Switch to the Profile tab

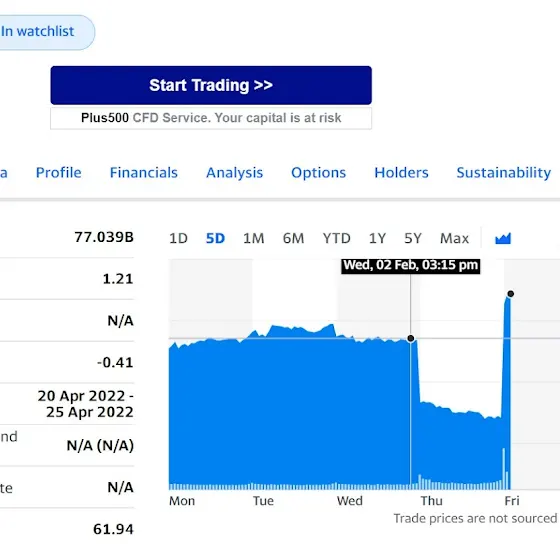tap(59, 172)
